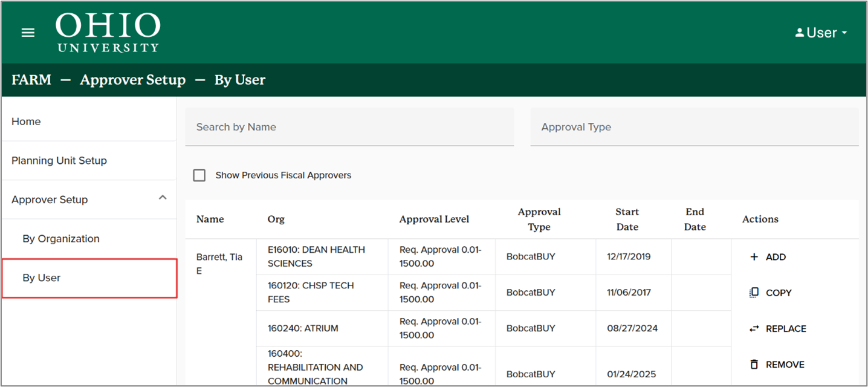Viewport: 868px width, 387px height.
Task: Click the Start Date column header
Action: point(627,220)
